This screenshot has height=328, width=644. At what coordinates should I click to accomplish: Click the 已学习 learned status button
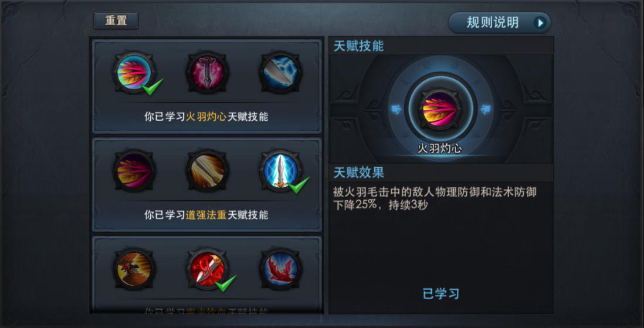point(440,293)
